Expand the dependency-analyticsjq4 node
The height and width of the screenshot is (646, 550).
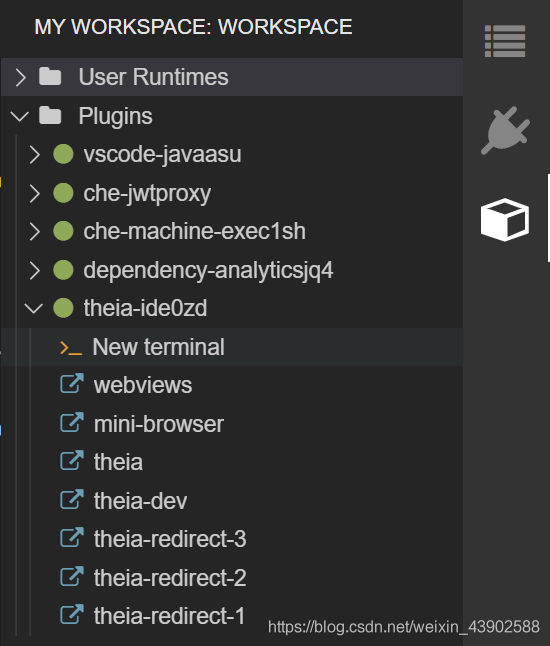[x=35, y=270]
